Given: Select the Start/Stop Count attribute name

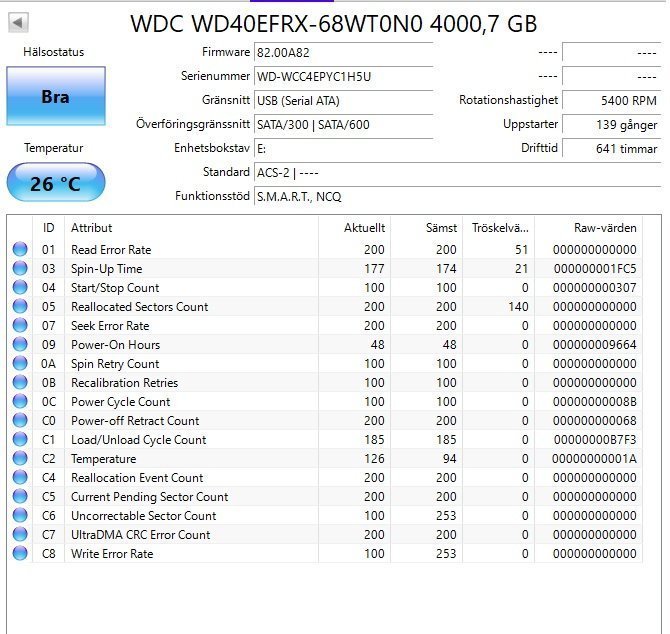Looking at the screenshot, I should [115, 288].
